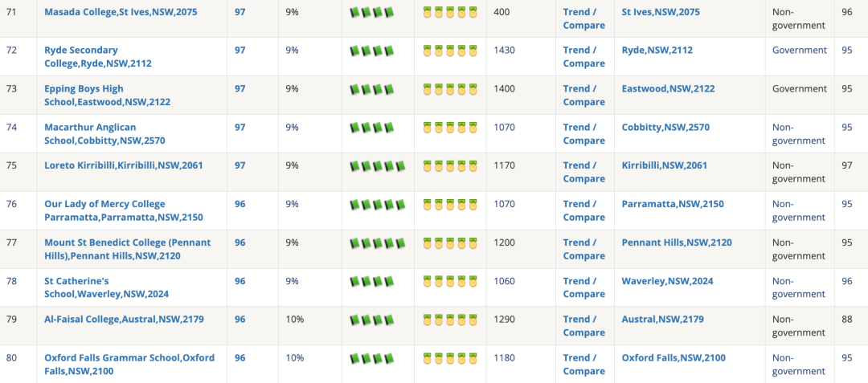The height and width of the screenshot is (383, 868).
Task: Click Trend / Compare for Ryde Secondary College
Action: (584, 57)
